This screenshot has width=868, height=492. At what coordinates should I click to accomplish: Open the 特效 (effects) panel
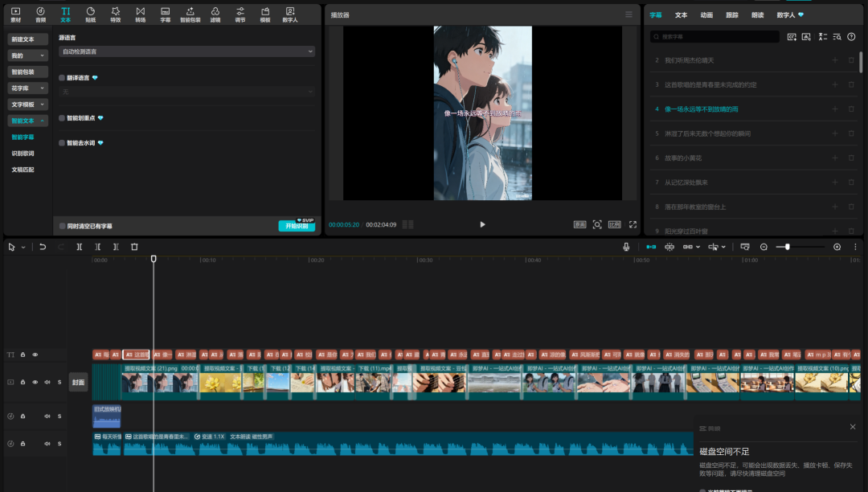115,14
